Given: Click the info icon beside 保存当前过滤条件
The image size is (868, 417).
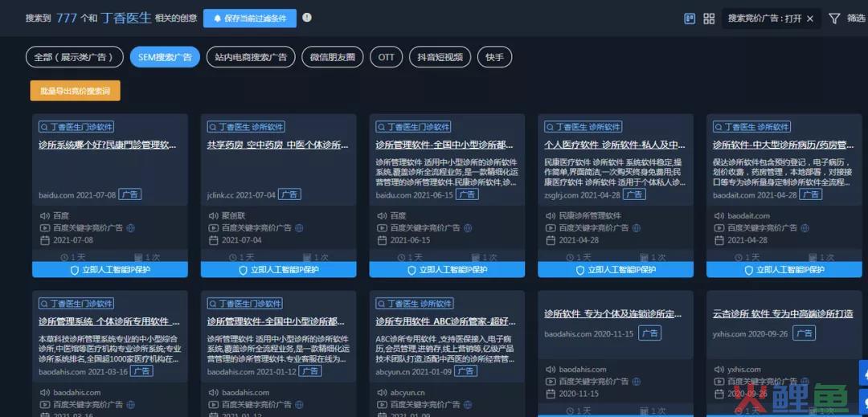Looking at the screenshot, I should pos(307,18).
